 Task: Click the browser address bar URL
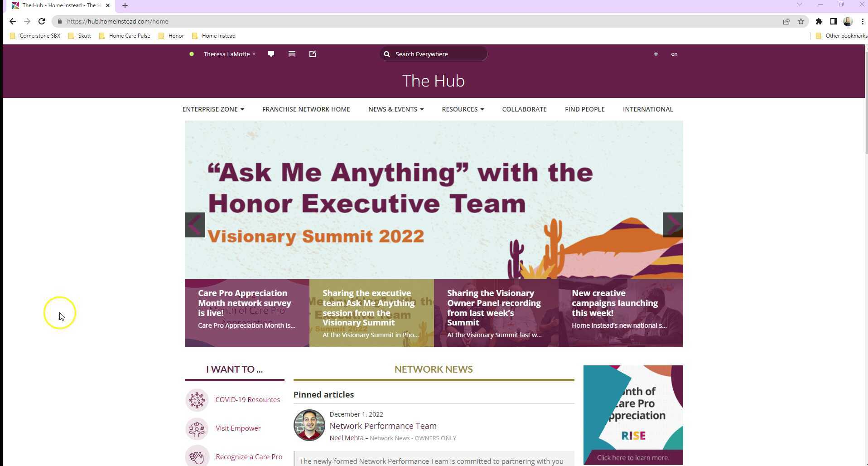(x=118, y=21)
